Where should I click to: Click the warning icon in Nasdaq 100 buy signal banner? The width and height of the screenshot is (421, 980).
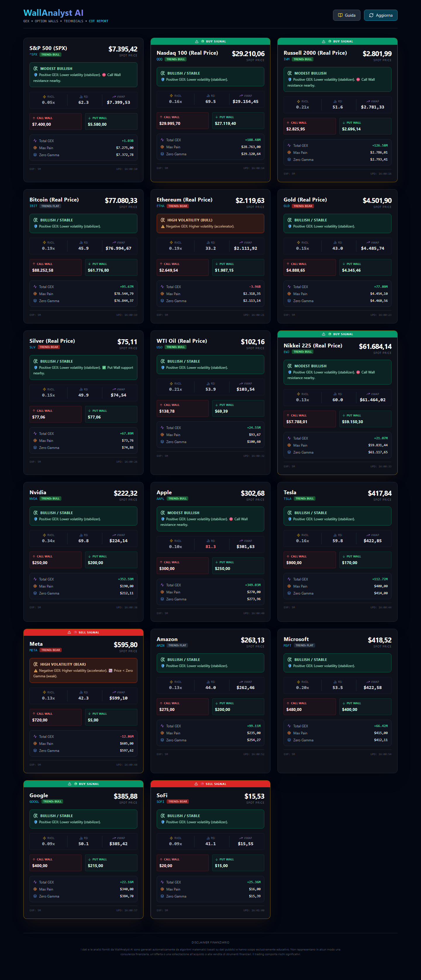[x=197, y=42]
